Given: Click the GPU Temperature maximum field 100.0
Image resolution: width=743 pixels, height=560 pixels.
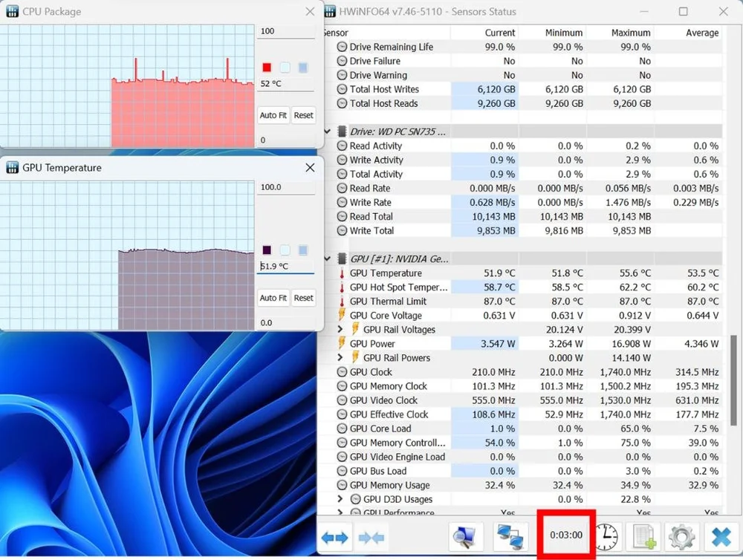Looking at the screenshot, I should (286, 187).
